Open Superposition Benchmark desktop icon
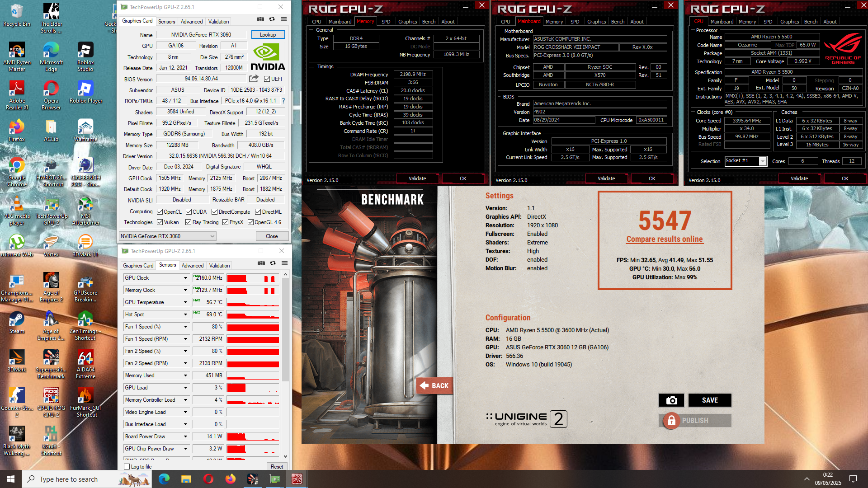The width and height of the screenshot is (868, 488). click(51, 364)
